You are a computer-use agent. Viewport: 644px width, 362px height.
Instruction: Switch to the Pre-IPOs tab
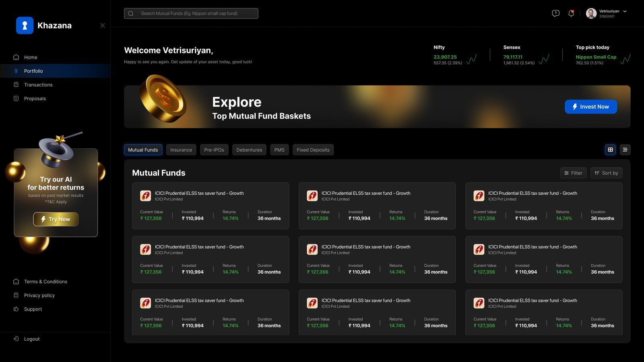tap(214, 150)
